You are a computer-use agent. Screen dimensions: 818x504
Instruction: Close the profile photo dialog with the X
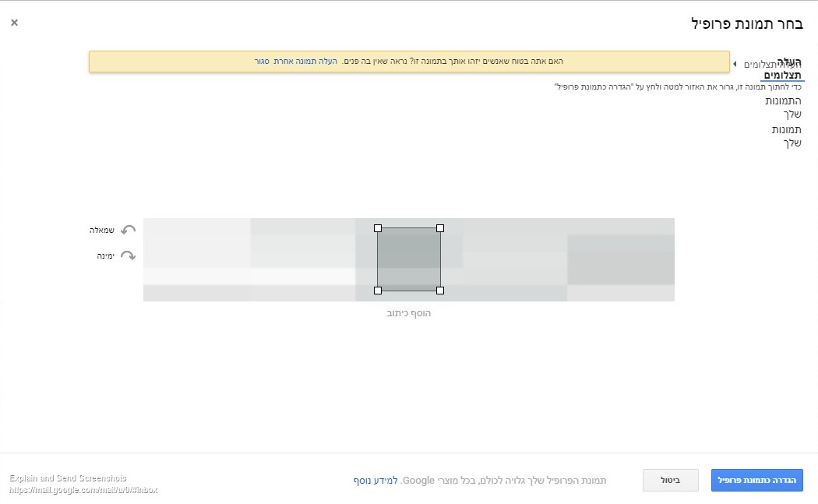click(14, 23)
